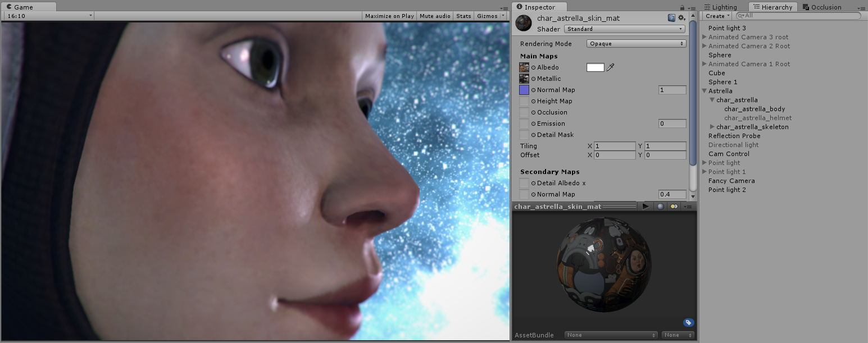Open the Shader Standard dropdown
868x343 pixels.
coord(625,29)
